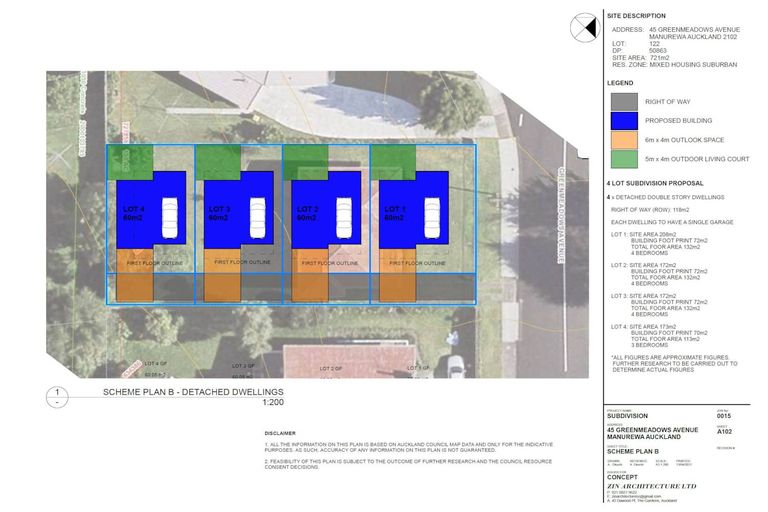The image size is (768, 512).
Task: Pick the blue Proposed Building legend swatch
Action: (x=624, y=121)
